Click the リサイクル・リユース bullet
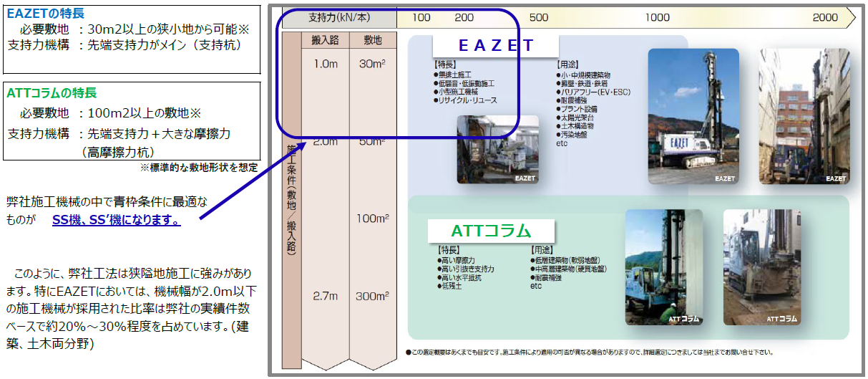The image size is (868, 379). click(467, 101)
